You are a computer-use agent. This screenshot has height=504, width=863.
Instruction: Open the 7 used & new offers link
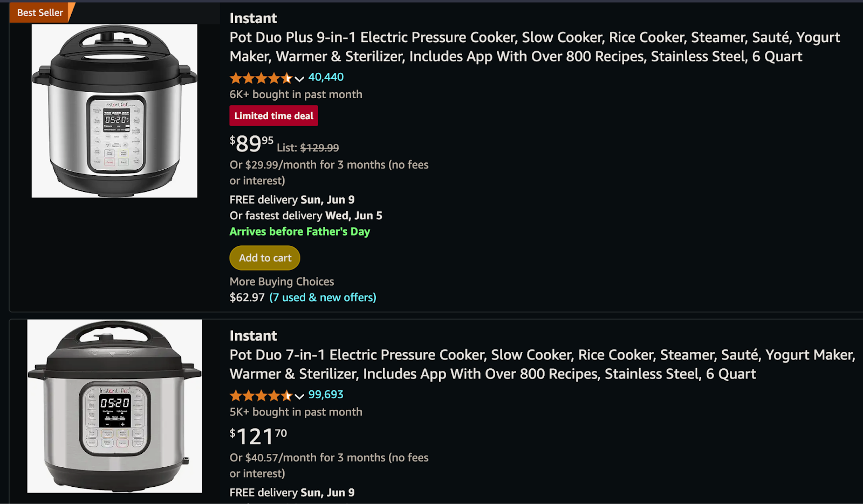point(323,297)
